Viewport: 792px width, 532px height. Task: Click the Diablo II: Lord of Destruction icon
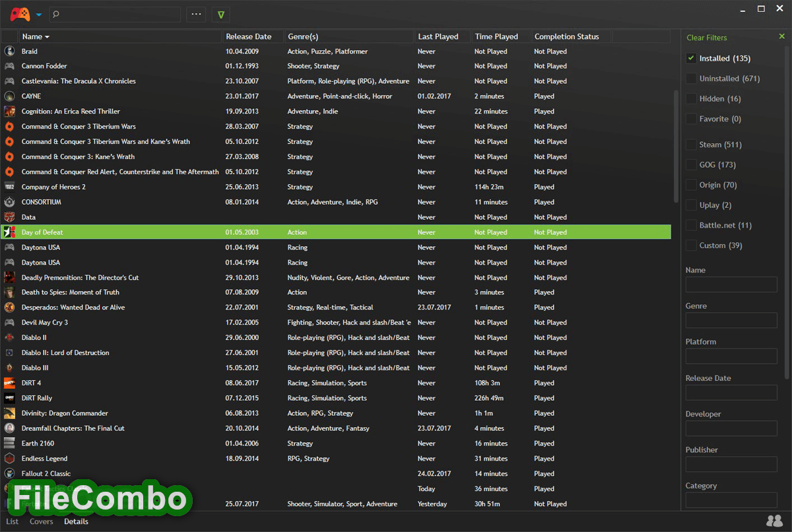[9, 352]
